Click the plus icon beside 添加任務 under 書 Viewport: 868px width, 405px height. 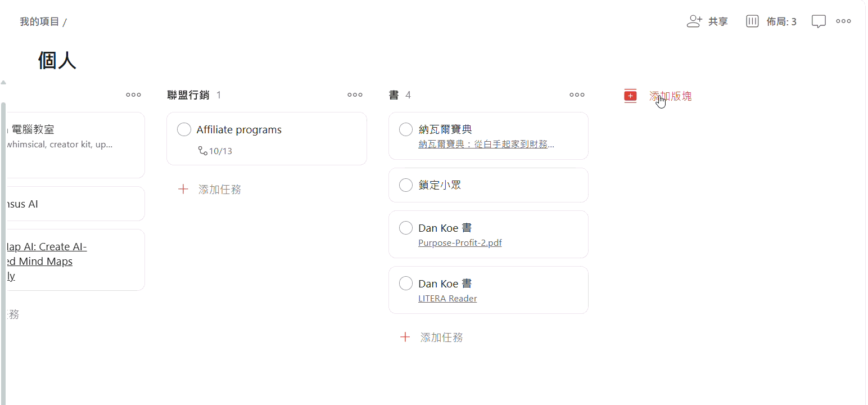tap(405, 337)
